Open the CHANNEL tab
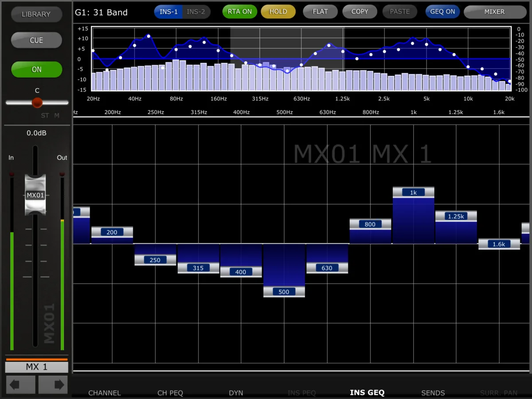Screen dimensions: 532x399 coord(105,393)
